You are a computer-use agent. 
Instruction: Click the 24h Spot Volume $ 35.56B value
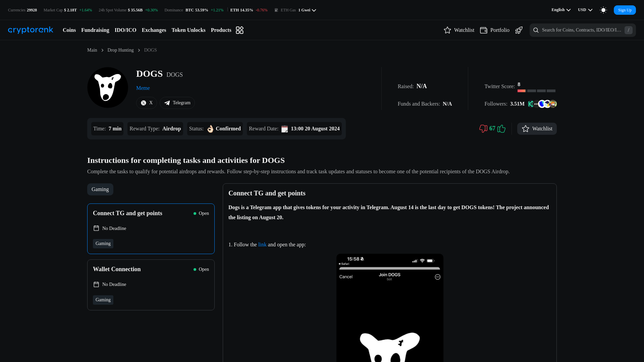tap(135, 10)
